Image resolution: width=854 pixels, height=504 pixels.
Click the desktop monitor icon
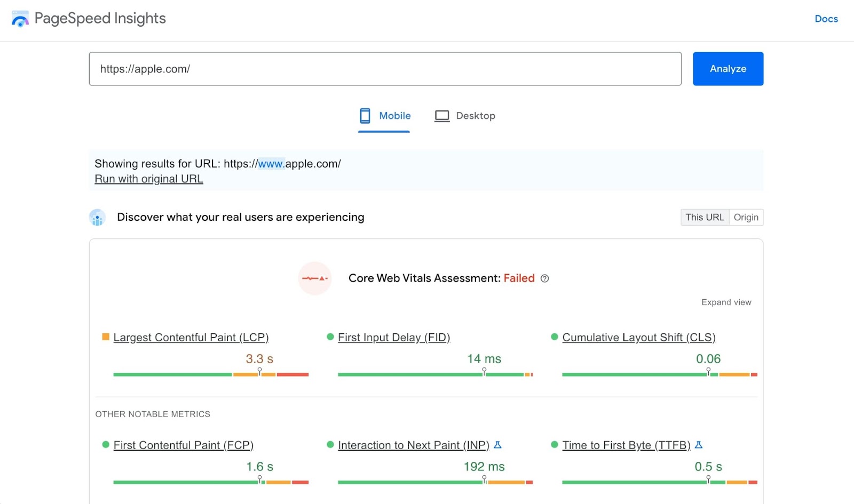pos(442,116)
